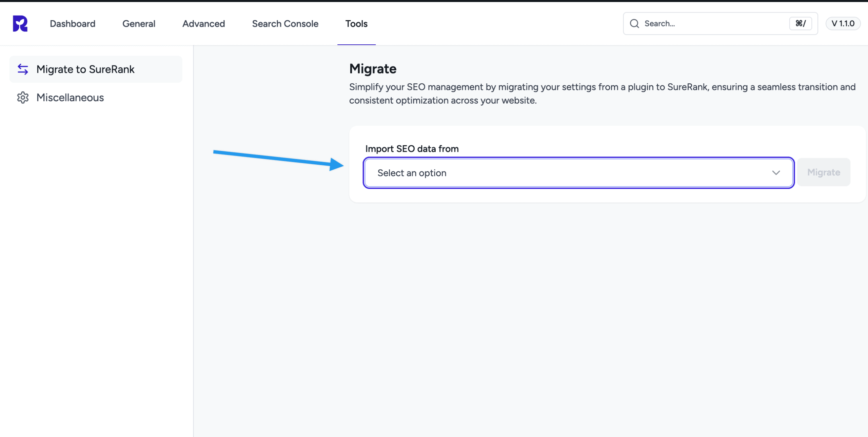Focus the Search input field
868x437 pixels.
click(x=712, y=23)
